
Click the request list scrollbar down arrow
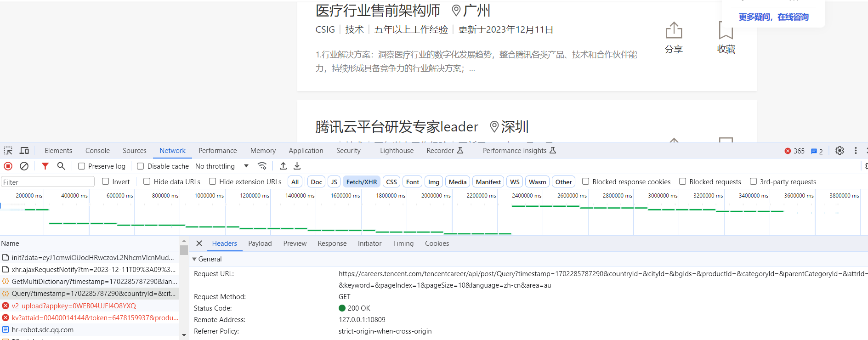pos(184,335)
